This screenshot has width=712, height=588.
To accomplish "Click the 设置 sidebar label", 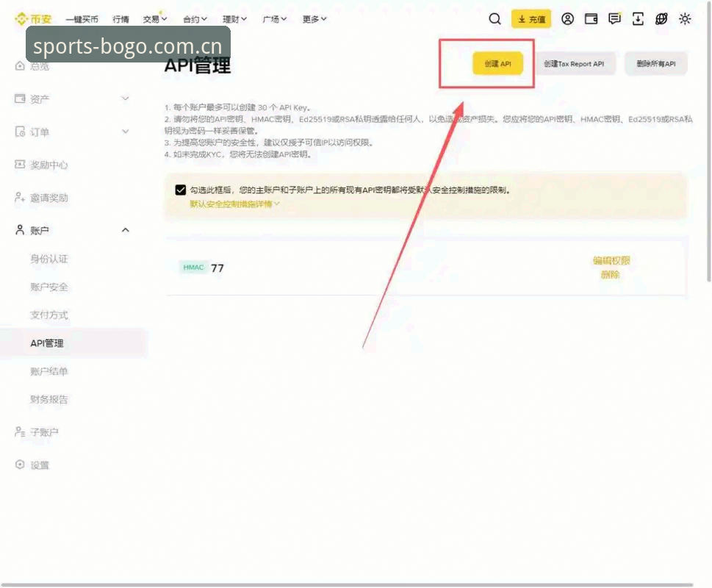I will click(x=40, y=465).
